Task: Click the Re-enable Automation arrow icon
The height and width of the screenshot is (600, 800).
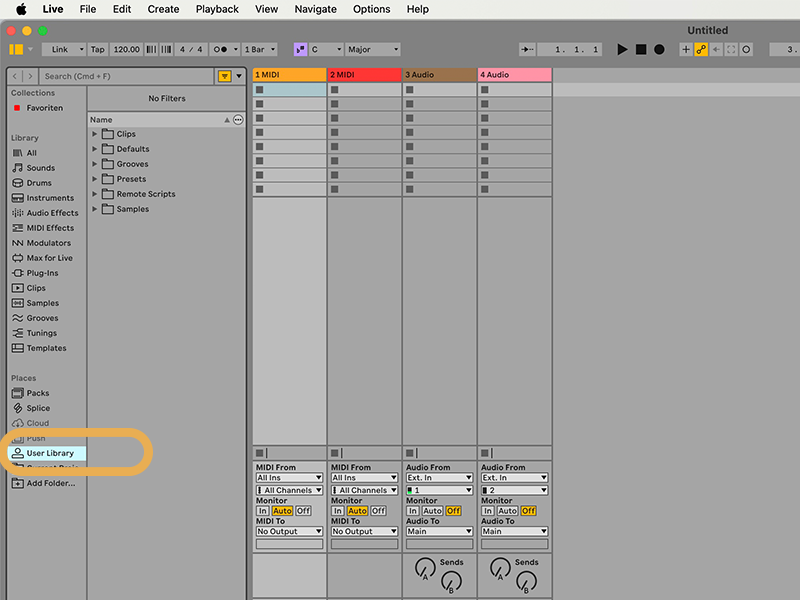Action: [x=716, y=49]
